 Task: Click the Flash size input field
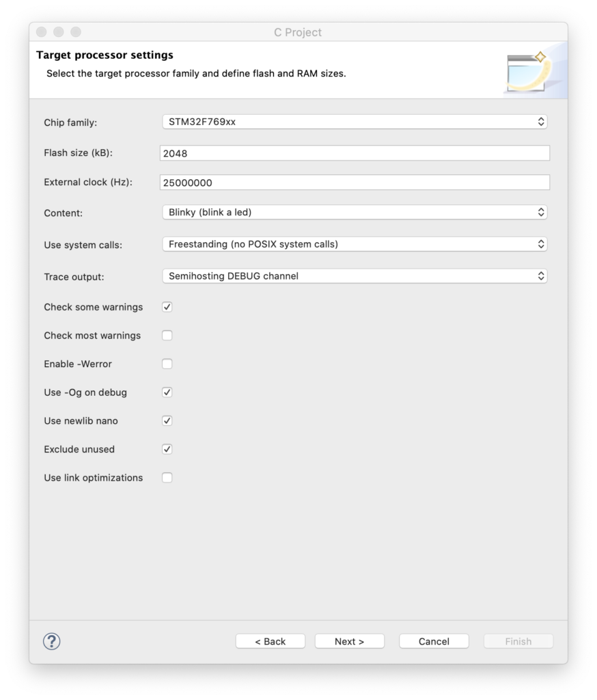click(x=355, y=154)
